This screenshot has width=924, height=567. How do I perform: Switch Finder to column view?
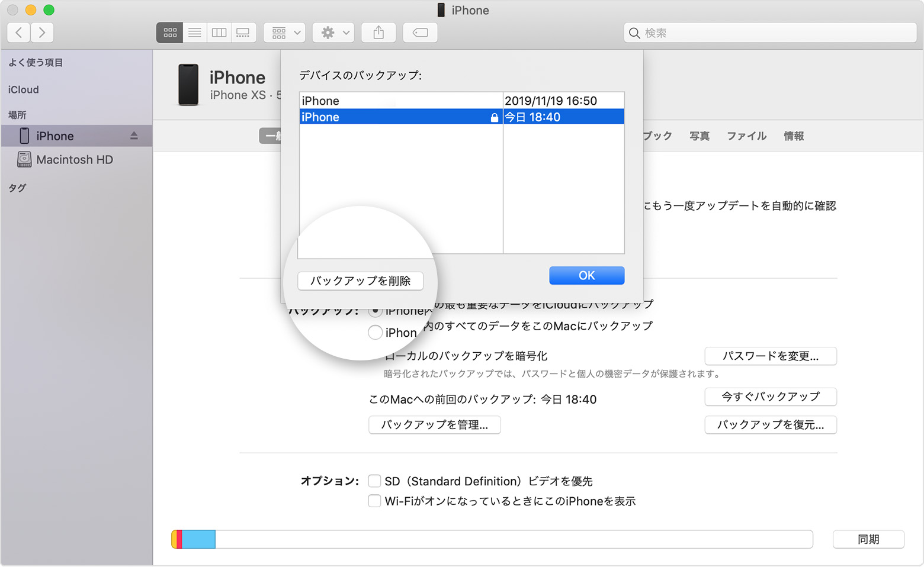219,33
